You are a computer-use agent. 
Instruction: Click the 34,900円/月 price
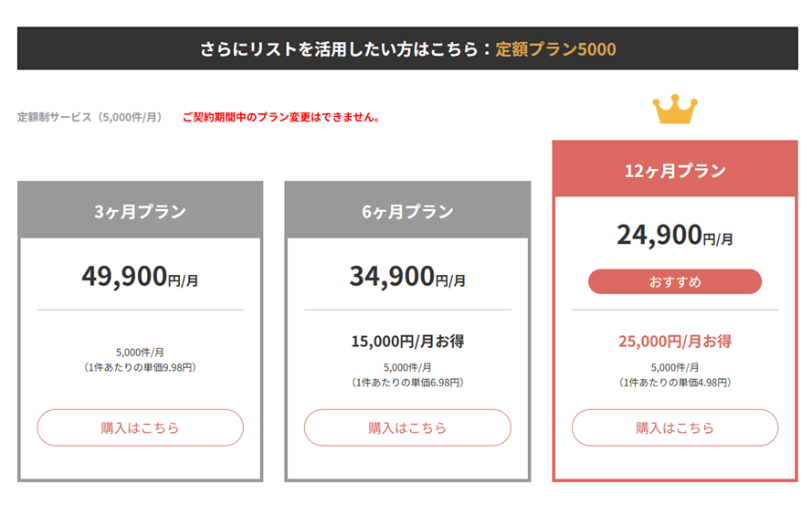[x=407, y=276]
